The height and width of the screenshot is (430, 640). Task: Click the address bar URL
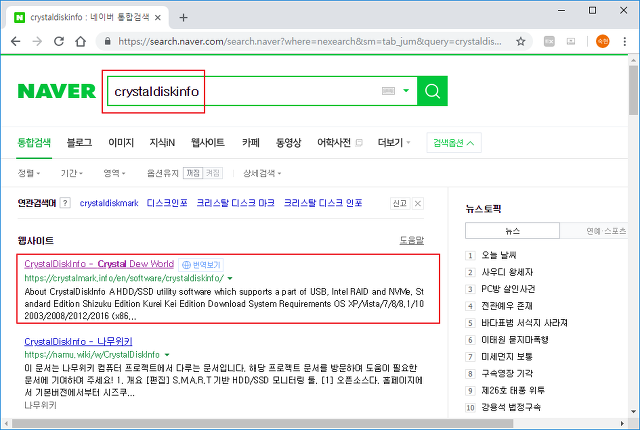(x=309, y=41)
